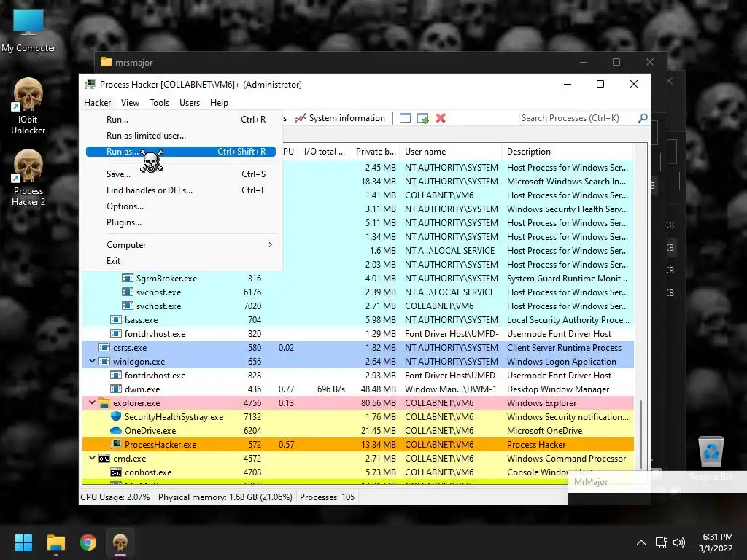Choose Exit from the Hacker menu
Screen dimensions: 747x560
click(x=181, y=261)
